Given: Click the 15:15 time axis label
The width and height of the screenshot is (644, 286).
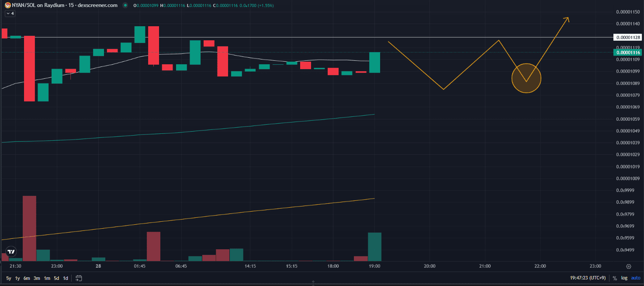Looking at the screenshot, I should (x=292, y=266).
